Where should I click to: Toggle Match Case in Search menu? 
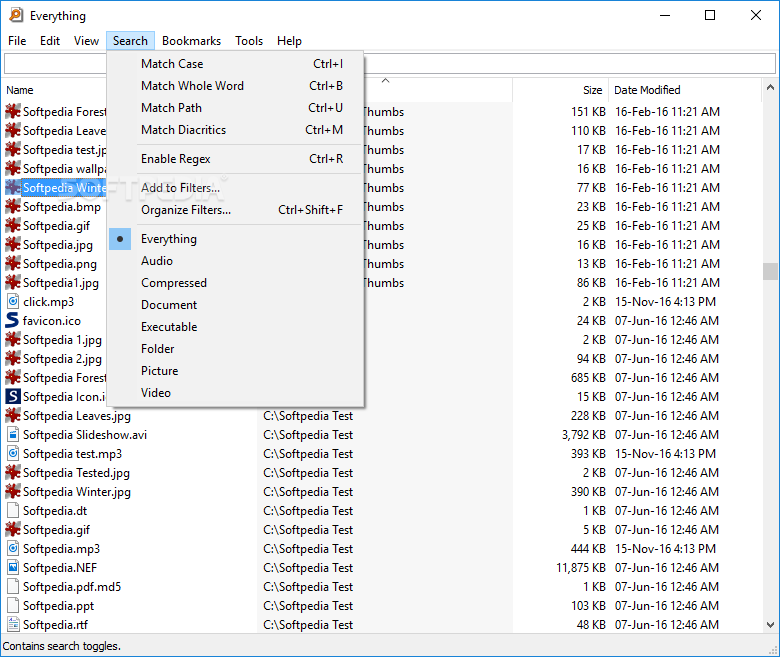[x=235, y=64]
